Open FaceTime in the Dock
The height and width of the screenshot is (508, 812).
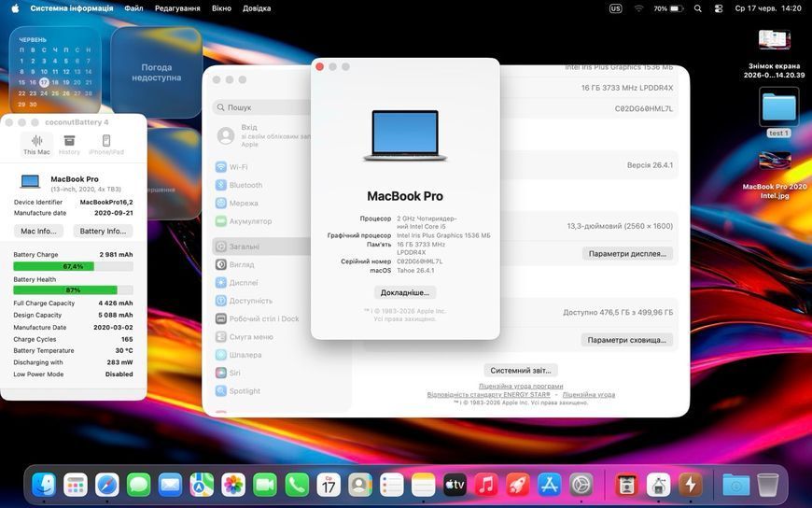pyautogui.click(x=265, y=486)
